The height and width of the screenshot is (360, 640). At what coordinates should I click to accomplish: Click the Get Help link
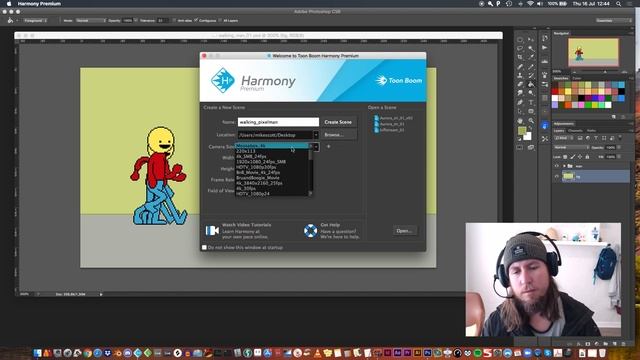(x=330, y=225)
